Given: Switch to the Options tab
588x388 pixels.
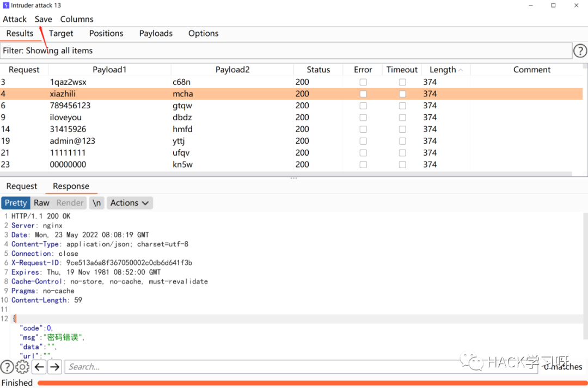Looking at the screenshot, I should tap(203, 33).
